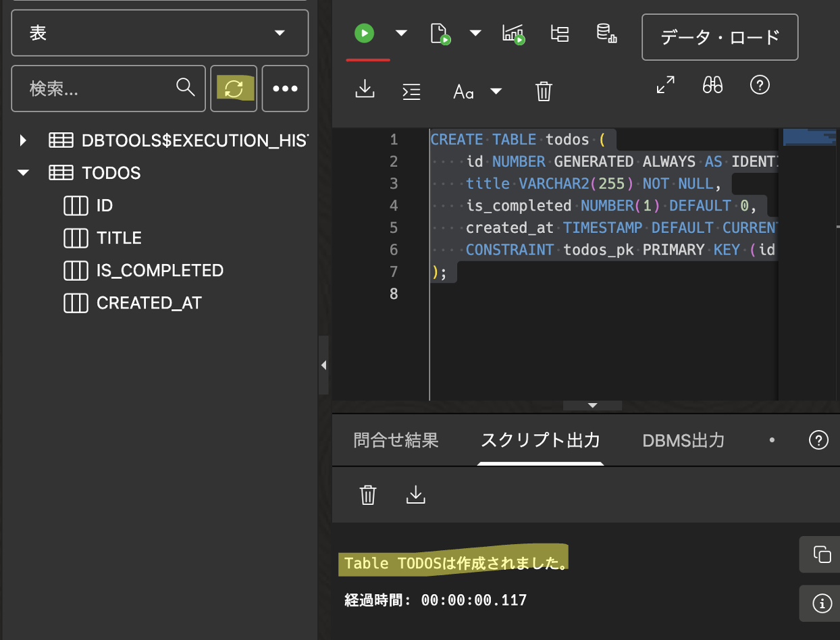
Task: Open the run statement dropdown arrow
Action: (x=401, y=33)
